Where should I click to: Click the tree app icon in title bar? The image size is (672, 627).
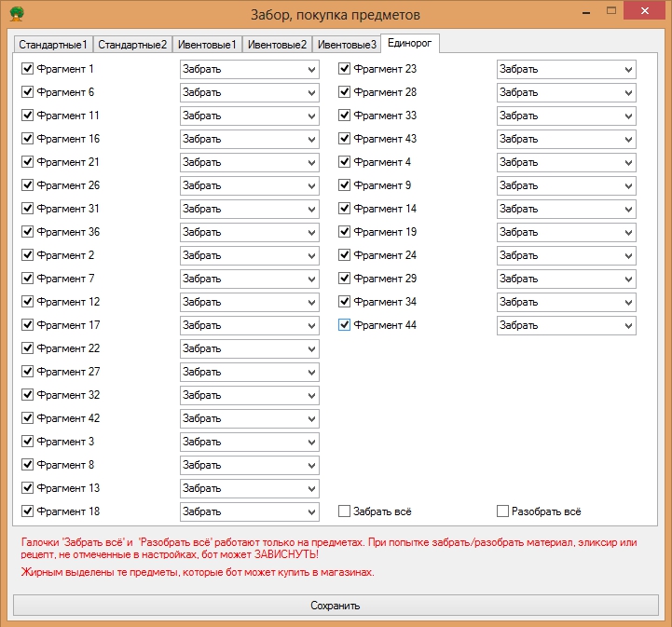point(16,14)
